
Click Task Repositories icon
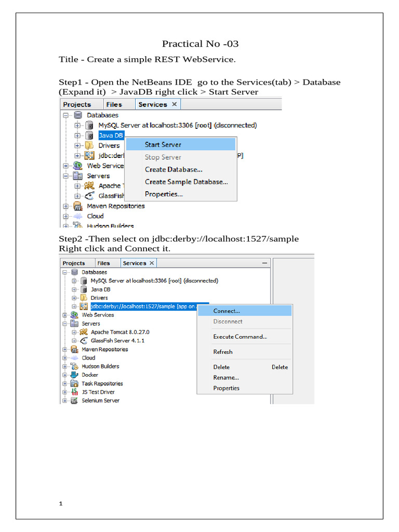tap(74, 383)
